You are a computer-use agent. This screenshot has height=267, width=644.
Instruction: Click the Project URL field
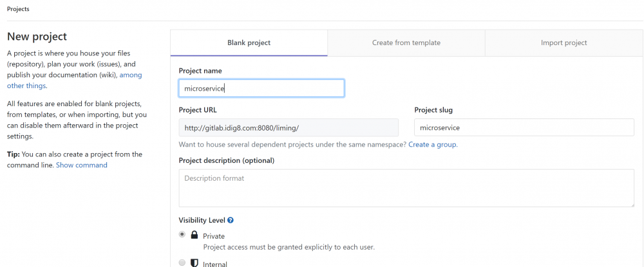coord(289,127)
